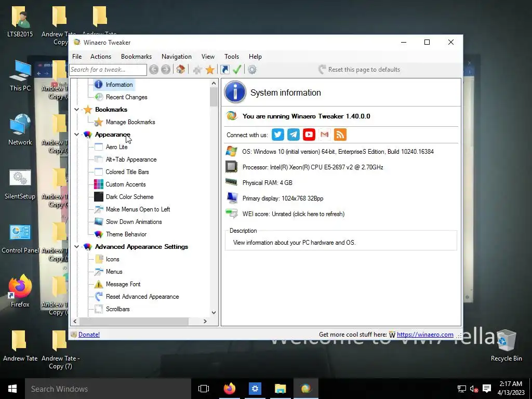Refresh the WEI score Unrated text
Viewport: 532px width, 399px height.
coord(294,214)
